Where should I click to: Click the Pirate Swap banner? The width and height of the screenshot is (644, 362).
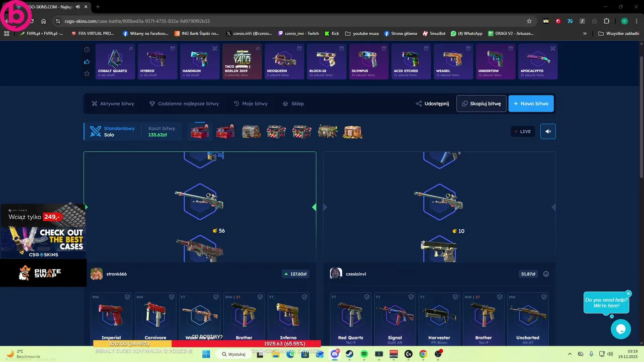43,273
